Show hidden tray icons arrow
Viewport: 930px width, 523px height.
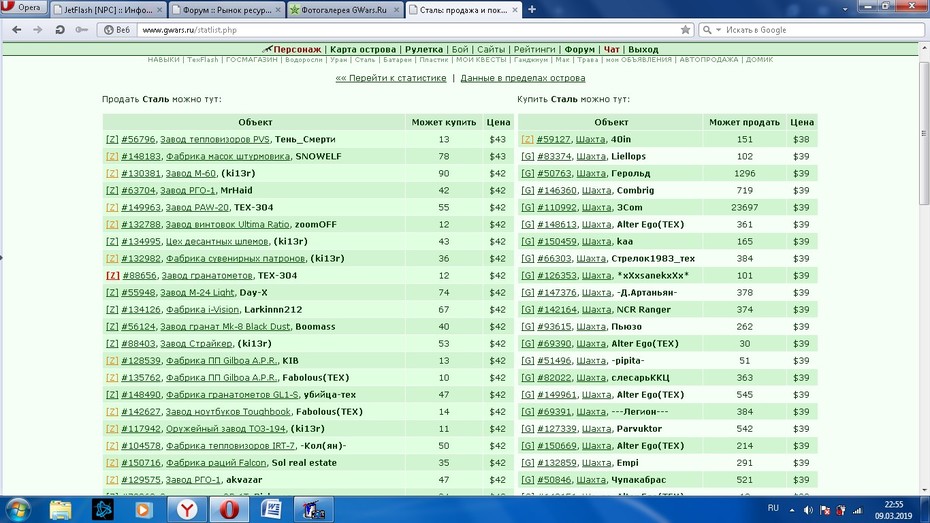tap(792, 510)
